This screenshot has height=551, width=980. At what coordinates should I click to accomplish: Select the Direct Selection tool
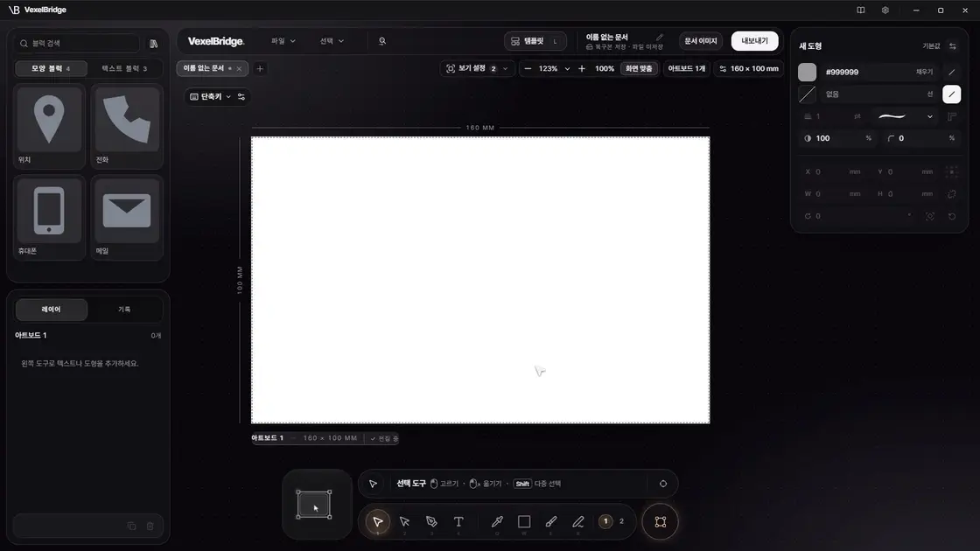[404, 521]
